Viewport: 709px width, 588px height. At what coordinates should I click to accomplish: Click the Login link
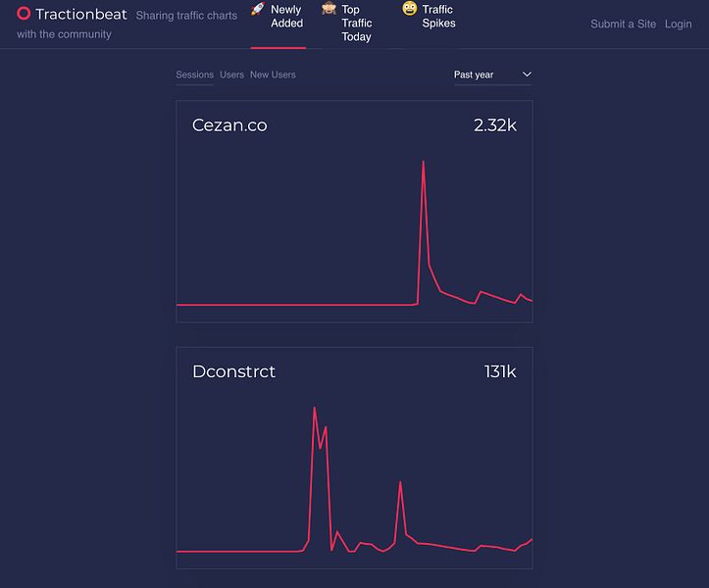pos(678,24)
